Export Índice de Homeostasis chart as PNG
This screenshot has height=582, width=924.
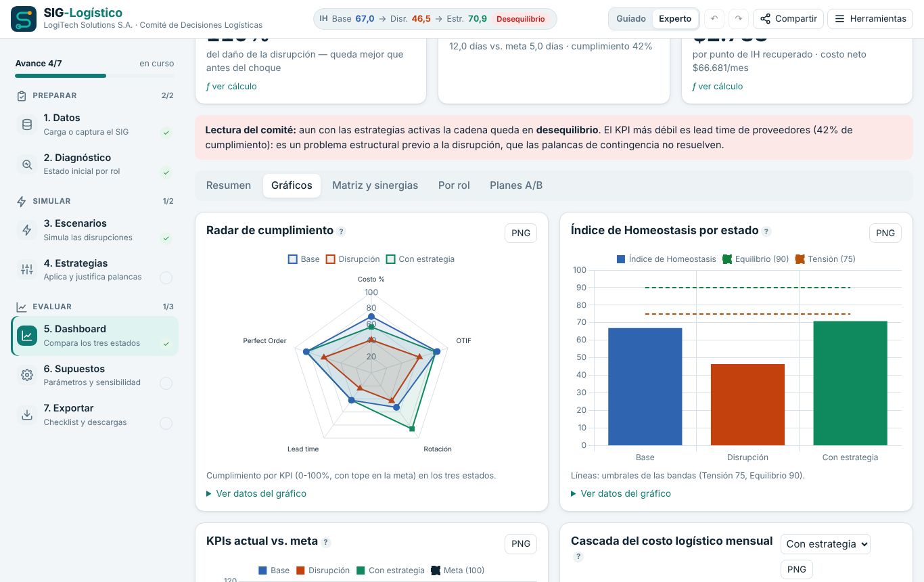885,233
